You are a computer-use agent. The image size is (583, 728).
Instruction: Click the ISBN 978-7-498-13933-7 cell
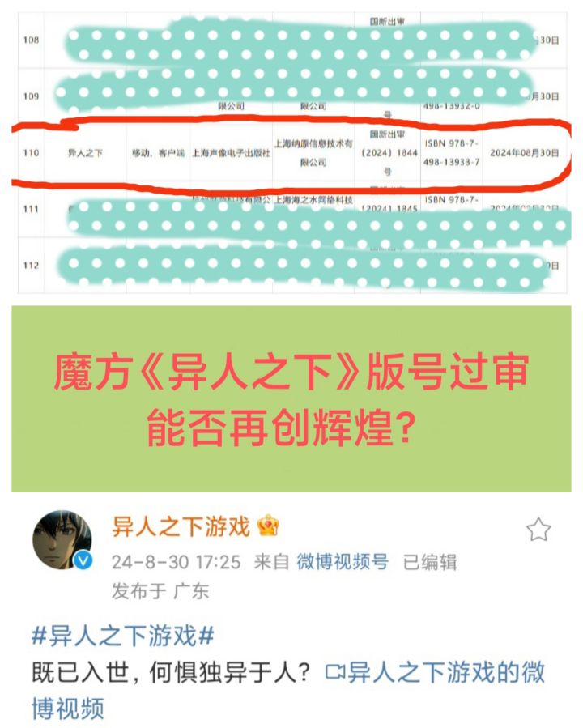pos(451,153)
